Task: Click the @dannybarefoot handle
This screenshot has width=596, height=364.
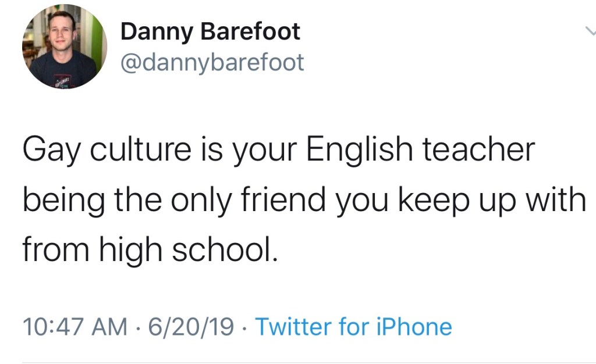Action: point(212,62)
